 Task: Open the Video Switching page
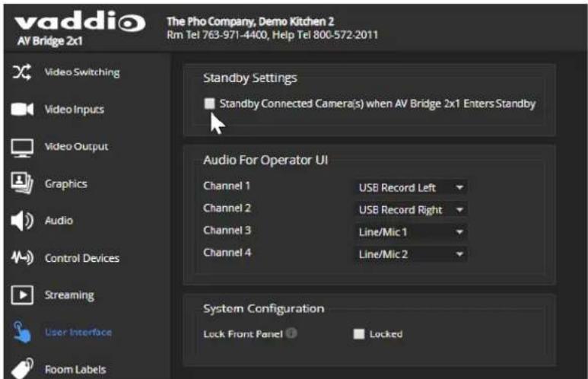pos(82,72)
